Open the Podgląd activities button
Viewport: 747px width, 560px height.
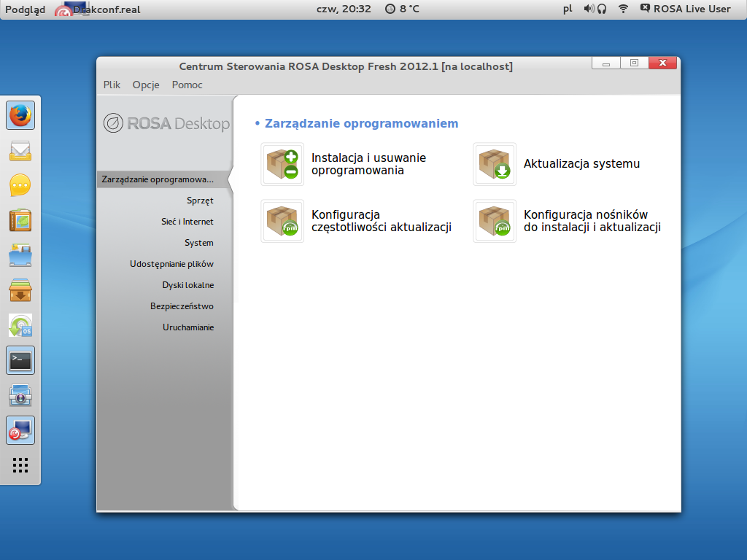pos(26,9)
